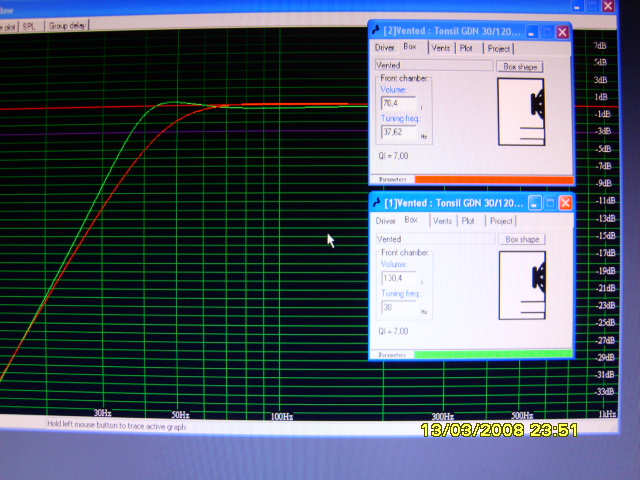Close the [1]Vented window

click(x=565, y=203)
